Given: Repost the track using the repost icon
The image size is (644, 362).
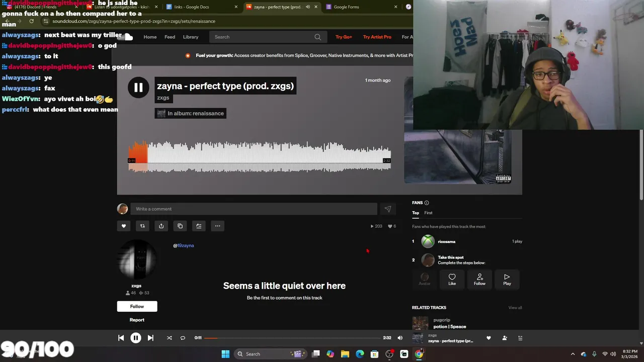Looking at the screenshot, I should pyautogui.click(x=142, y=226).
